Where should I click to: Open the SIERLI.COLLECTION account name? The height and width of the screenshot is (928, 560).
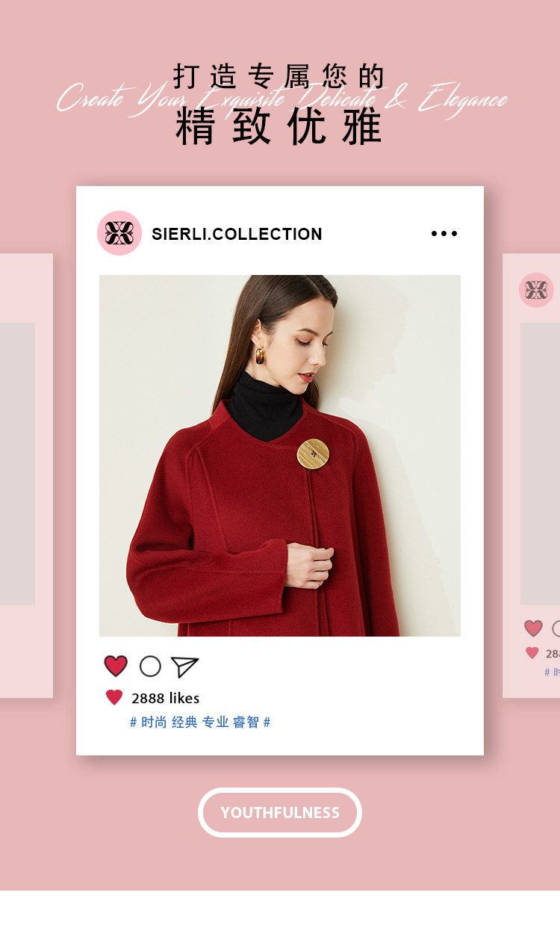click(237, 234)
